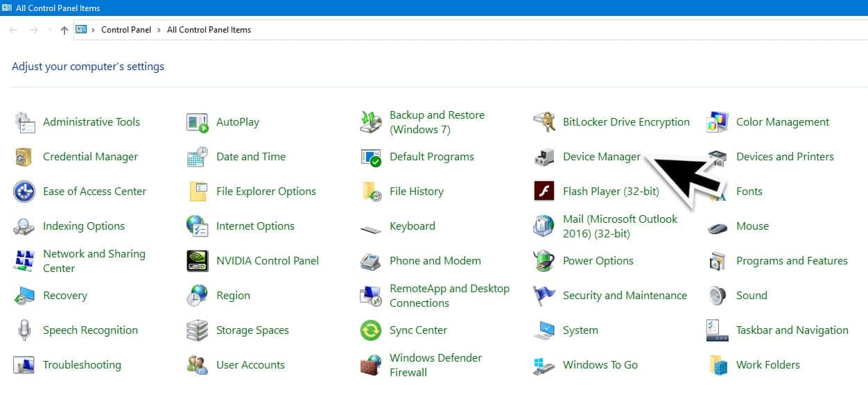Open the Keyboard link text
Viewport: 868px width, 406px height.
413,226
